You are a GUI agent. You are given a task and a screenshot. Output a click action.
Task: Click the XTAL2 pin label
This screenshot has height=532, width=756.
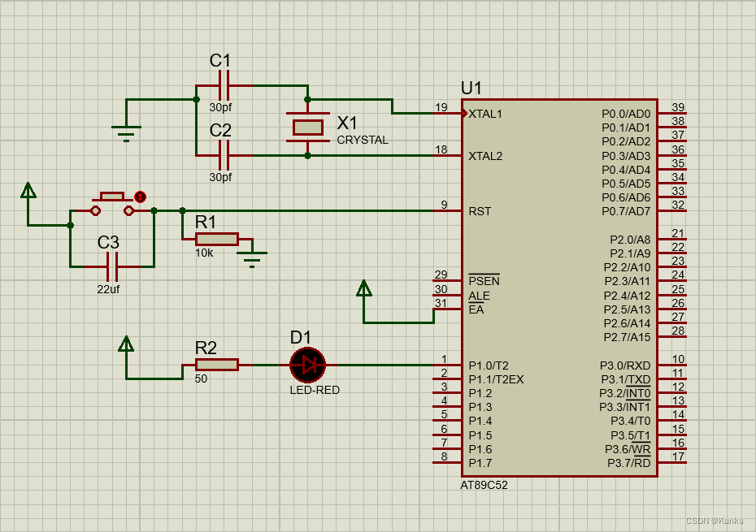pos(485,156)
